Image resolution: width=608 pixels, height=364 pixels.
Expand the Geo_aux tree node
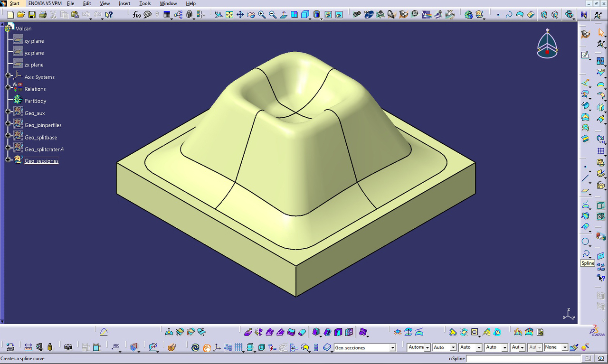point(8,112)
